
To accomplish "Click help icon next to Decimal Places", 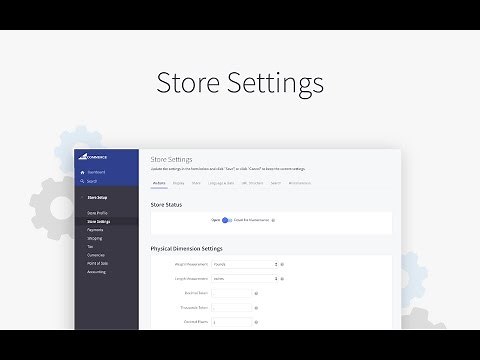I will coord(256,322).
